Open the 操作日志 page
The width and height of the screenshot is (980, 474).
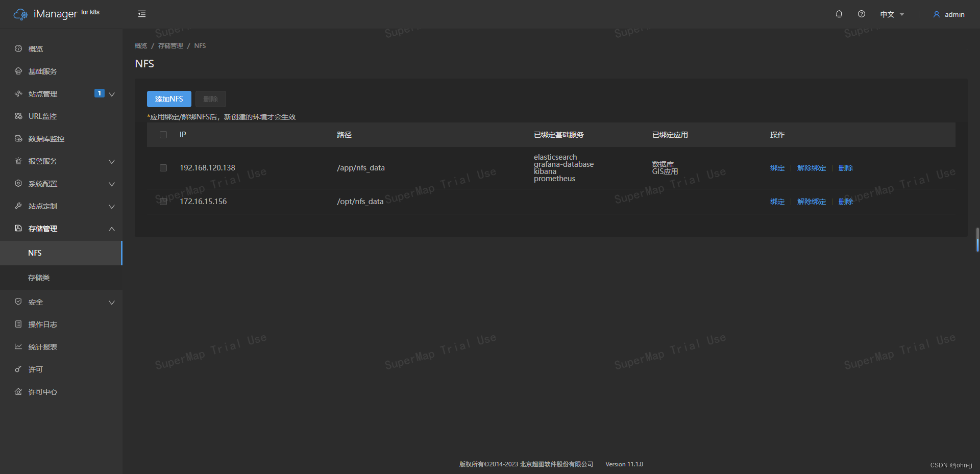[44, 324]
